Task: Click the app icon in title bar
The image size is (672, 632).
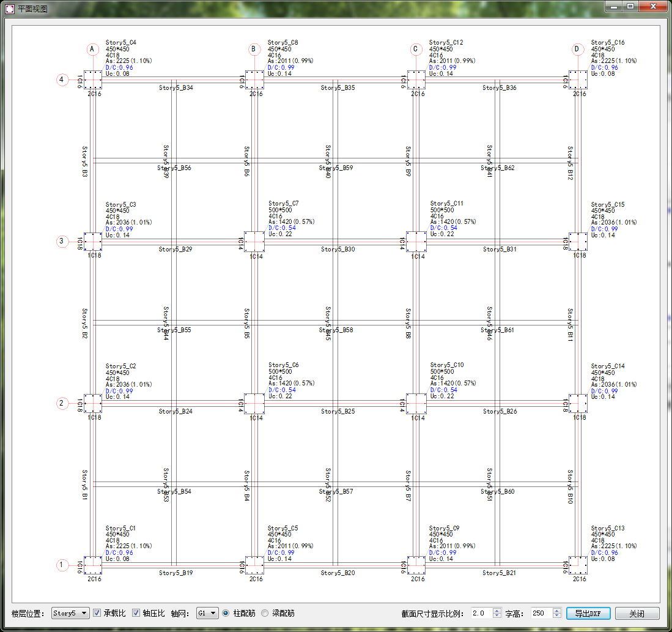Action: click(x=9, y=8)
